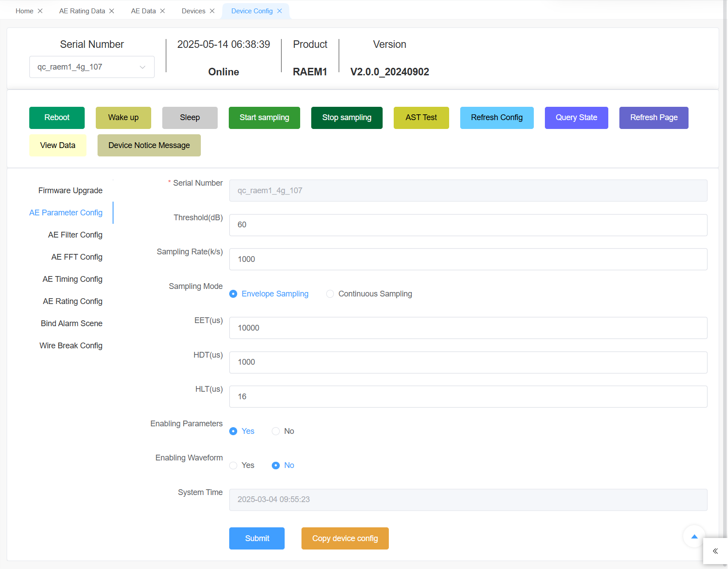Close the AE Data tab
This screenshot has height=569, width=728.
click(x=163, y=11)
